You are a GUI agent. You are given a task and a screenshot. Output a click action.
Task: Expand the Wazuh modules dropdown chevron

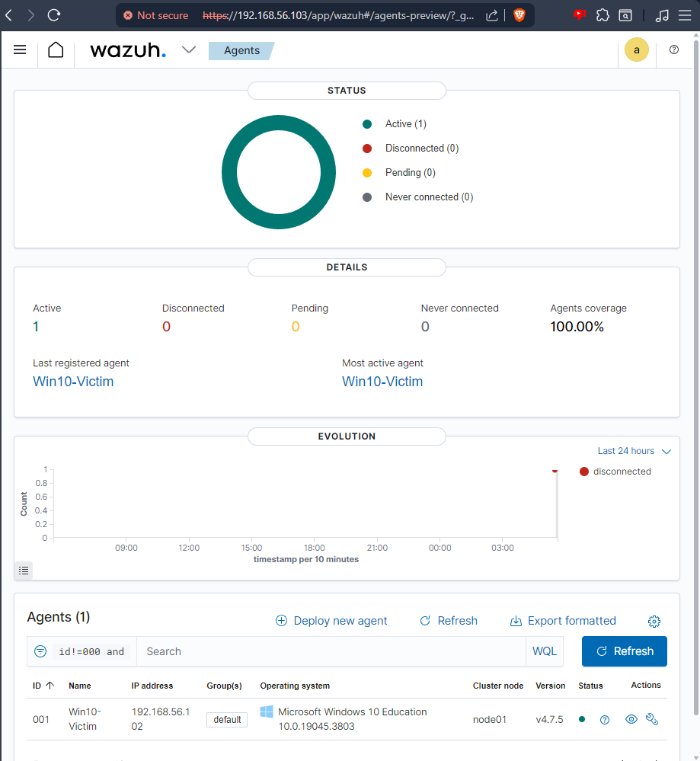click(x=189, y=50)
